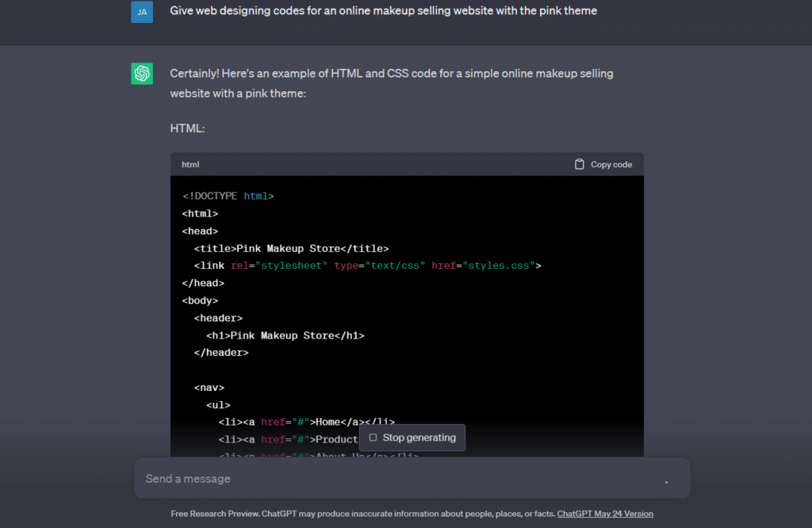Click the square stop icon on Stop generating
This screenshot has height=528, width=812.
373,437
